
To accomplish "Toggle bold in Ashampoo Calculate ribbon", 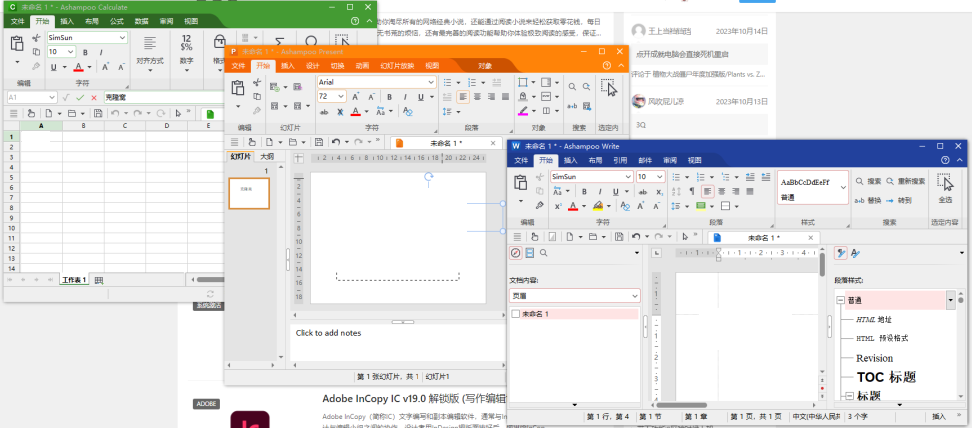I will pyautogui.click(x=85, y=52).
